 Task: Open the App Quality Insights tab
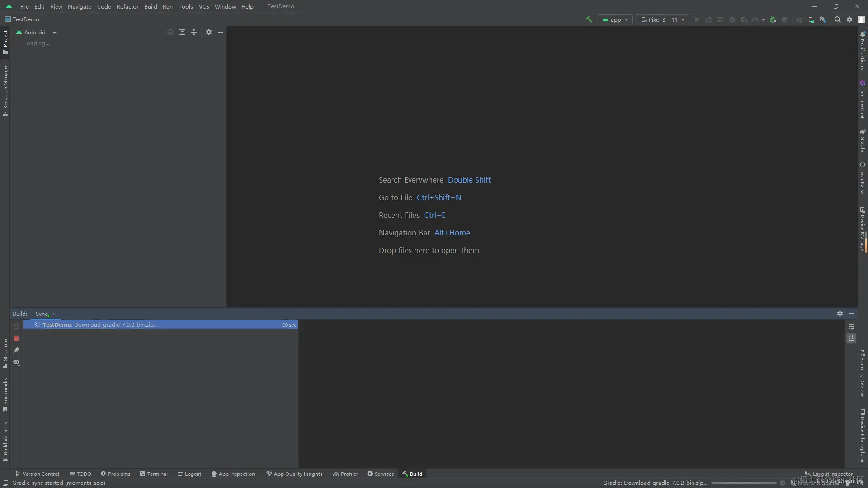(x=294, y=474)
